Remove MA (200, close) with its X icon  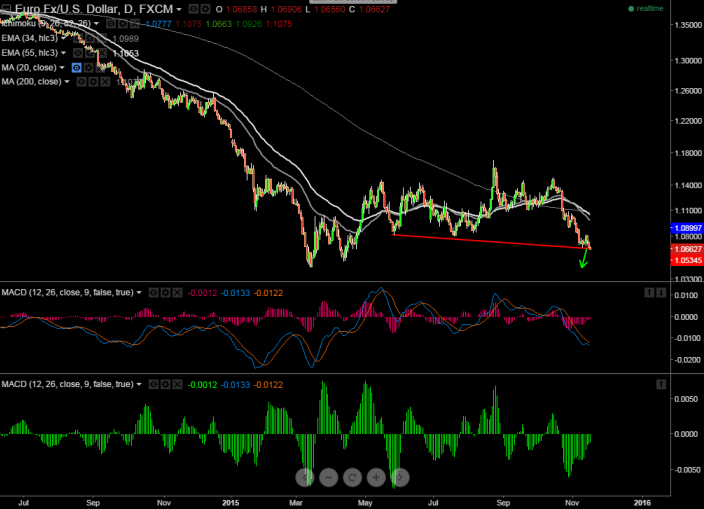pyautogui.click(x=105, y=82)
